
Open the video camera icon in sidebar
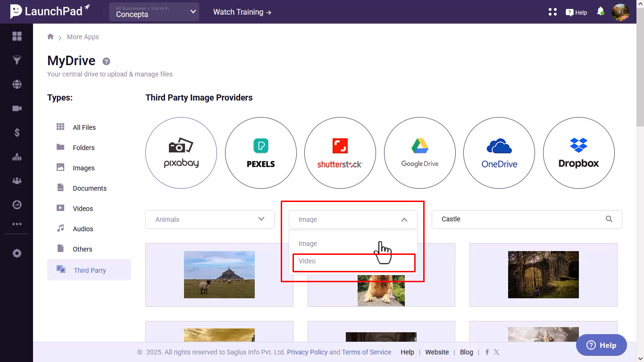(17, 109)
